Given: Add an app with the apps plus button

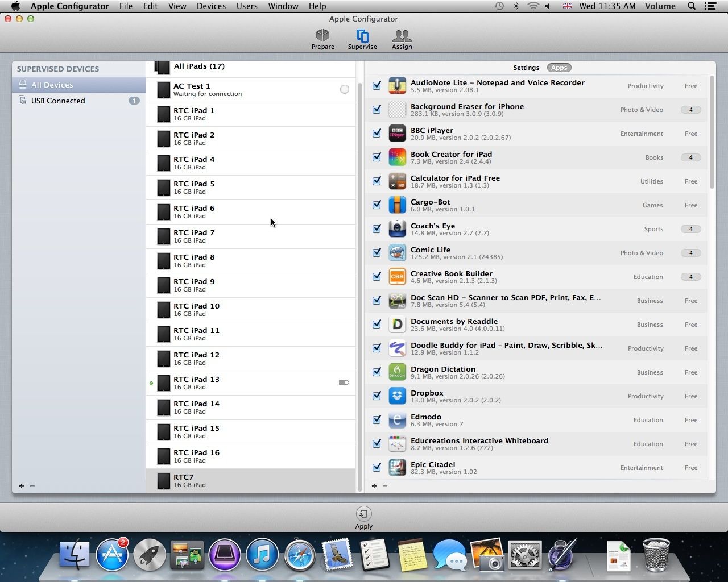Looking at the screenshot, I should [374, 485].
